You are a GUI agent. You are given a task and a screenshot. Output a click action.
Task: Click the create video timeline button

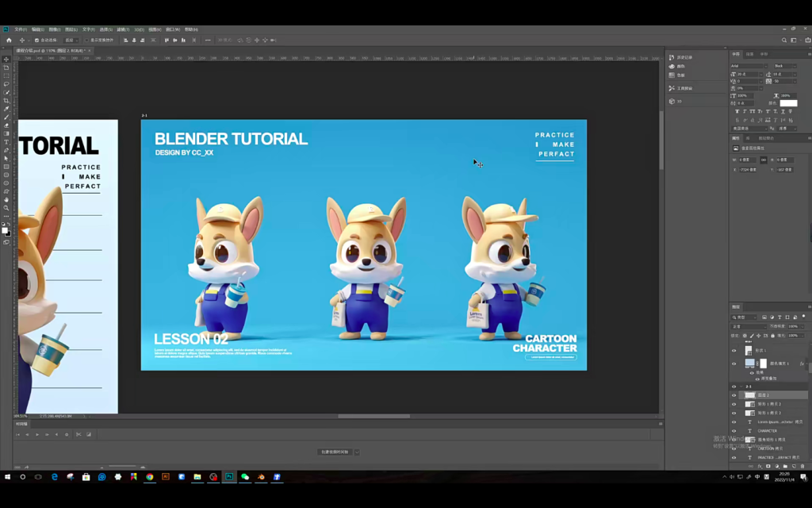pos(335,452)
